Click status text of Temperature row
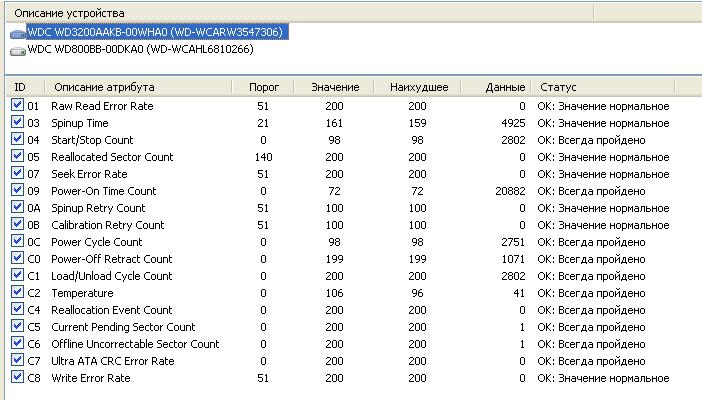The height and width of the screenshot is (400, 702). coord(591,293)
